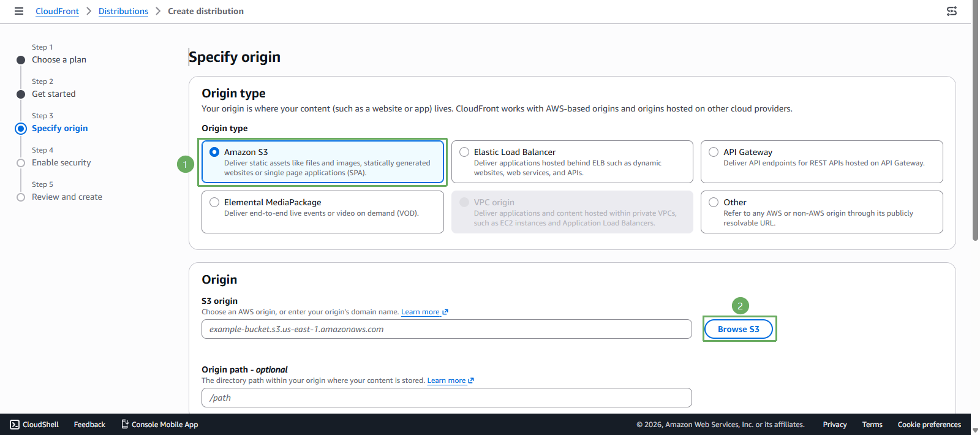
Task: Open Cookie preferences in footer
Action: [x=929, y=425]
